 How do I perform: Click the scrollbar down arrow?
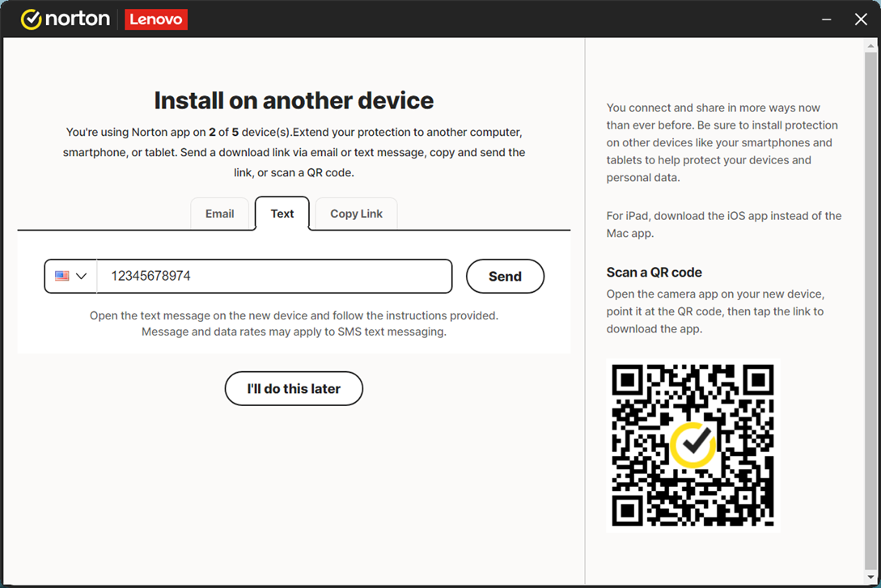(870, 577)
